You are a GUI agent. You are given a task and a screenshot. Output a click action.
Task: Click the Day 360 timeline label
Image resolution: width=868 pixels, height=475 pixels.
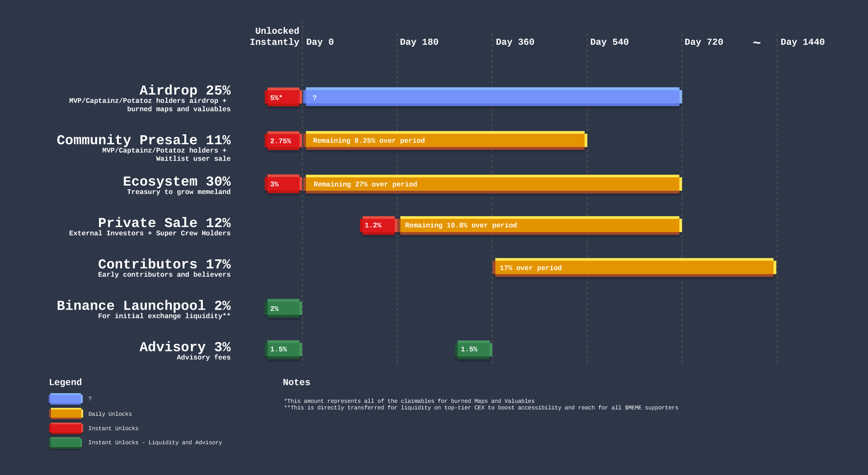515,42
